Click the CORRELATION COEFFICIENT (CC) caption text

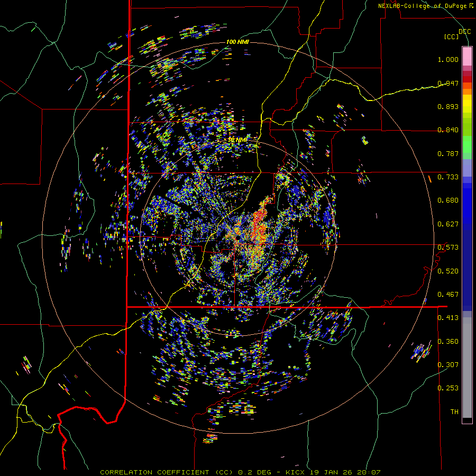166,472
